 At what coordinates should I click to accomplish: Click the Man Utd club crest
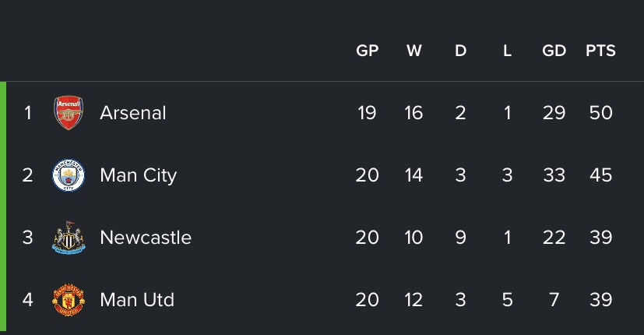pos(68,300)
